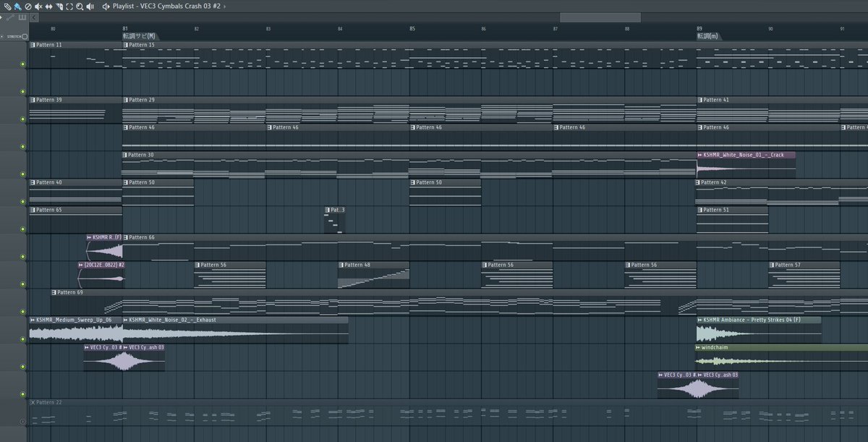The height and width of the screenshot is (442, 868).
Task: Select the Mute tool with speaker icon
Action: (x=38, y=7)
